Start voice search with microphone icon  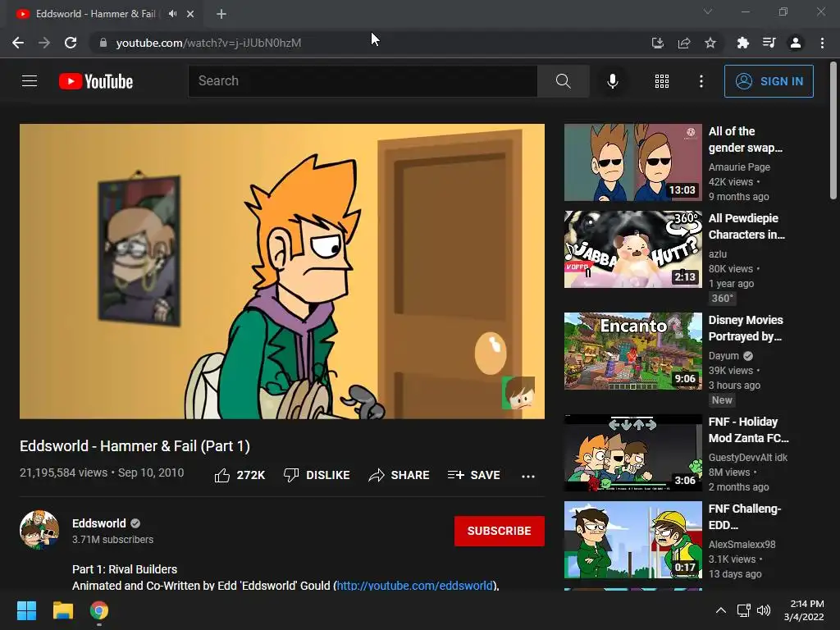pos(613,81)
